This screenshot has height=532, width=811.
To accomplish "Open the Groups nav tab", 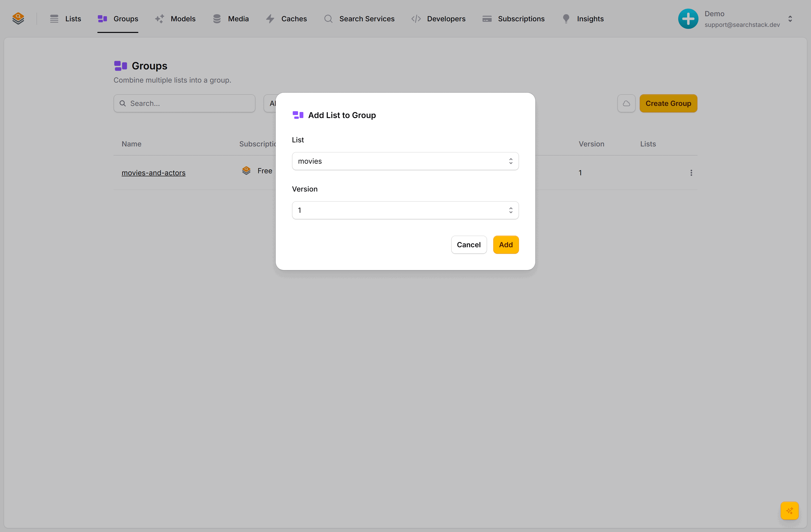I will tap(118, 19).
